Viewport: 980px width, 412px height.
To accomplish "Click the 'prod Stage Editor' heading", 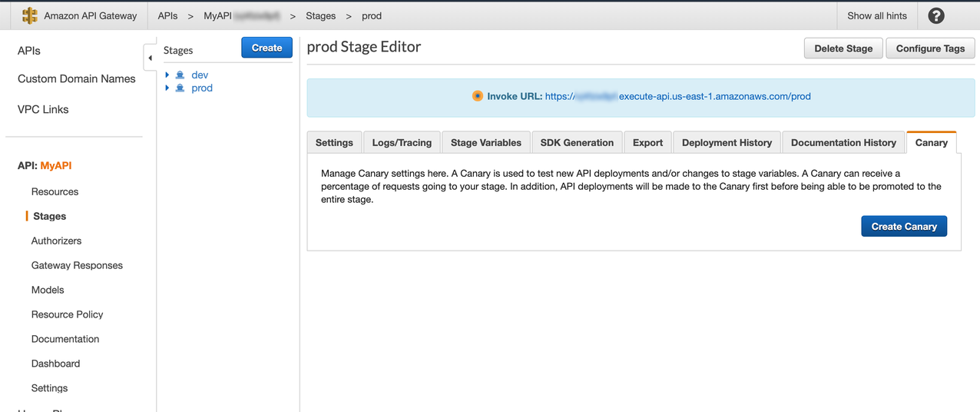I will coord(364,47).
